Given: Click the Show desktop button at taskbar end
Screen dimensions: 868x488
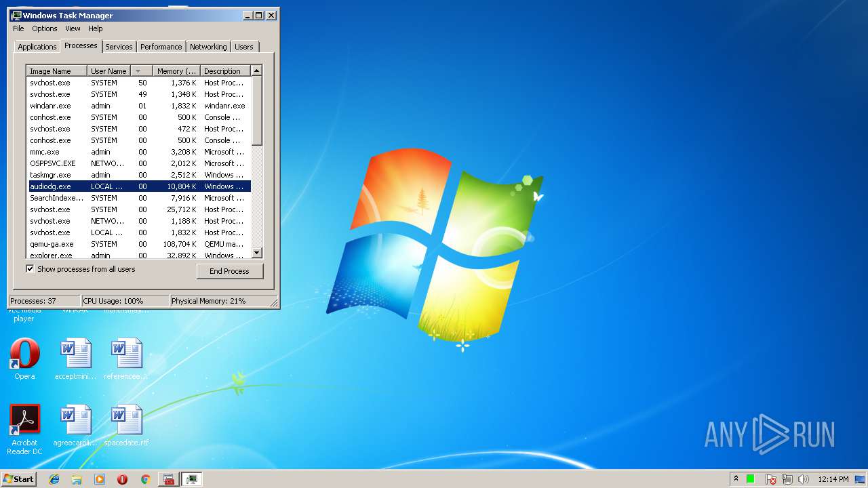Looking at the screenshot, I should tap(861, 479).
